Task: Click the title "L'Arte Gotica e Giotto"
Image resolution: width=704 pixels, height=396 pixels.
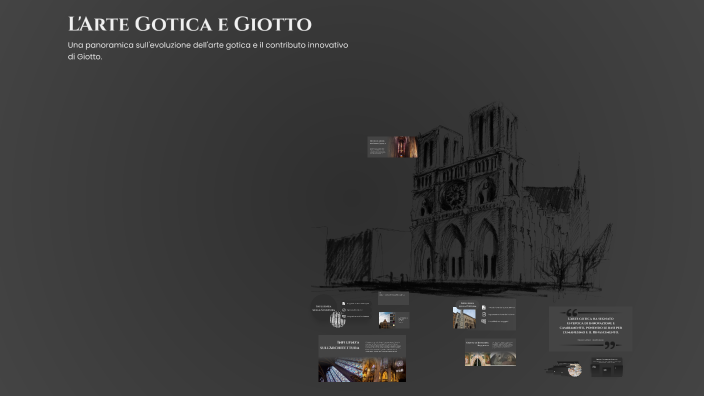Action: [189, 24]
